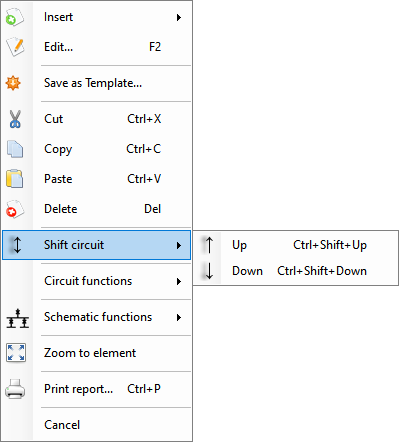This screenshot has width=399, height=442.
Task: Click the Insert icon with green plus
Action: tap(15, 17)
